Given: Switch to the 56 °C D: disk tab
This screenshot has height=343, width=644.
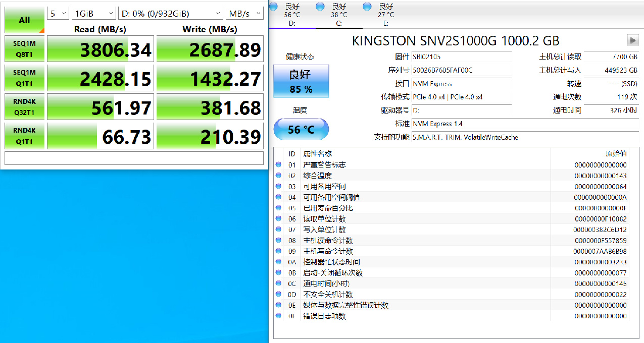Looking at the screenshot, I should (x=292, y=14).
